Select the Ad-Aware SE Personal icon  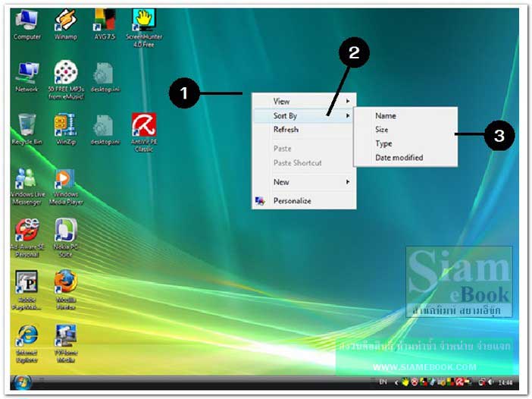click(27, 238)
